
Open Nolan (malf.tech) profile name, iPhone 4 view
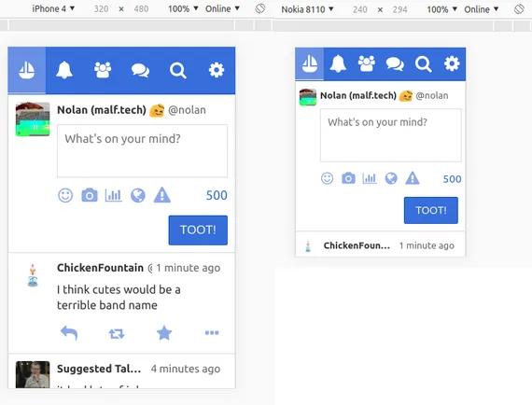coord(102,110)
